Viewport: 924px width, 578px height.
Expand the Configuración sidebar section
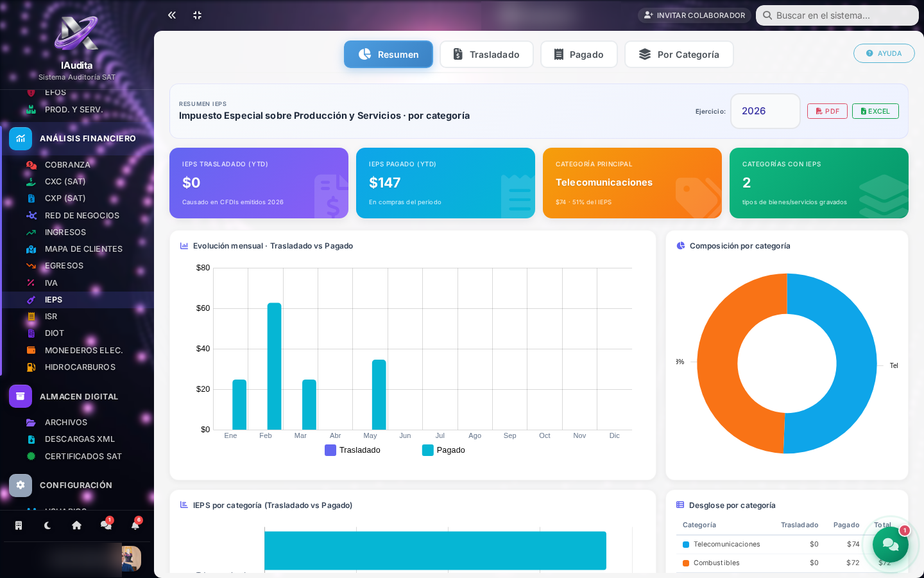77,486
